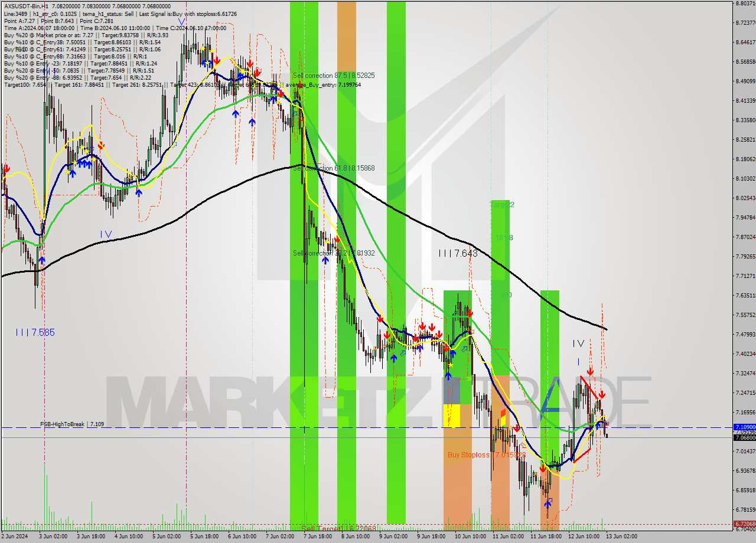Click the blue 7.10900 price tag

[x=744, y=427]
